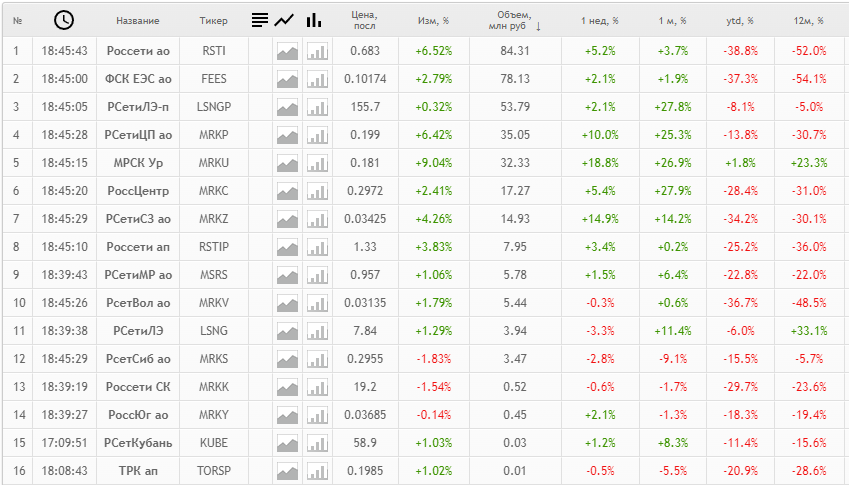Open the МРСК Ур stock link
The height and width of the screenshot is (485, 849).
click(x=138, y=163)
